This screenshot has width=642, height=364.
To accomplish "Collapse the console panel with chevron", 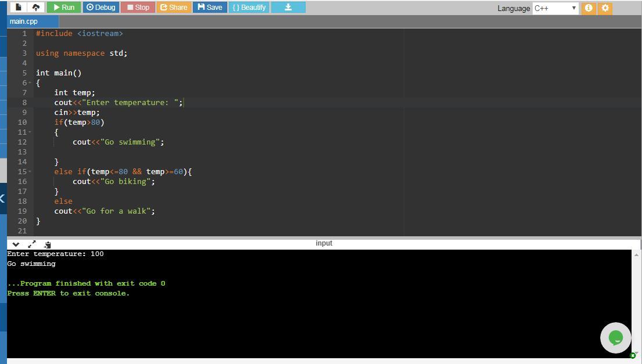I will tap(16, 244).
